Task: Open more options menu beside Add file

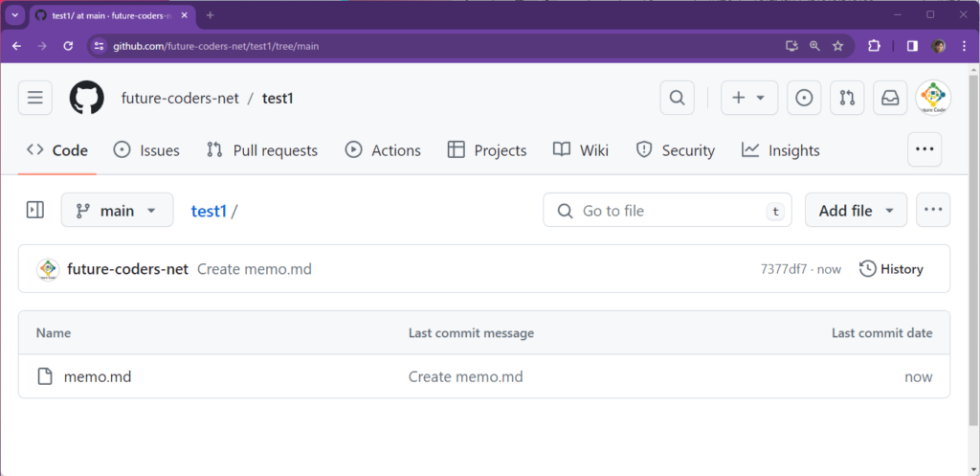Action: [x=933, y=210]
